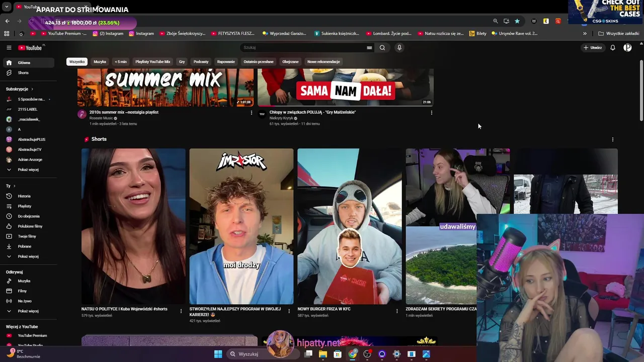Go back with browser back arrow
The height and width of the screenshot is (362, 644).
[7, 21]
